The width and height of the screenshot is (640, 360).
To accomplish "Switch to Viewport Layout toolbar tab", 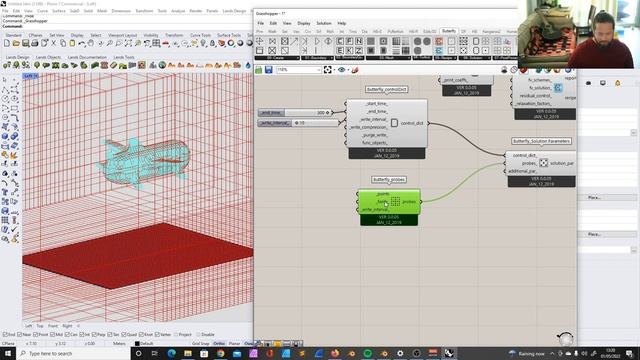I will click(x=122, y=35).
